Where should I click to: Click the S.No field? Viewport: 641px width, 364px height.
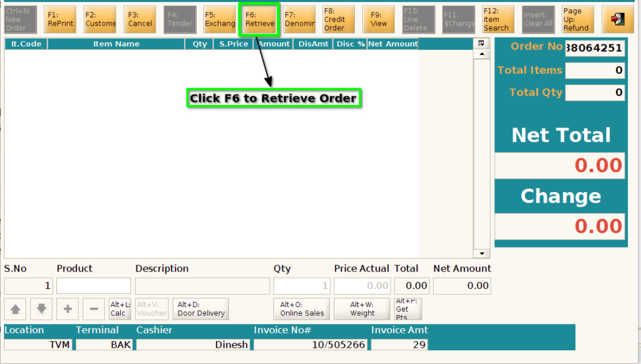point(28,286)
